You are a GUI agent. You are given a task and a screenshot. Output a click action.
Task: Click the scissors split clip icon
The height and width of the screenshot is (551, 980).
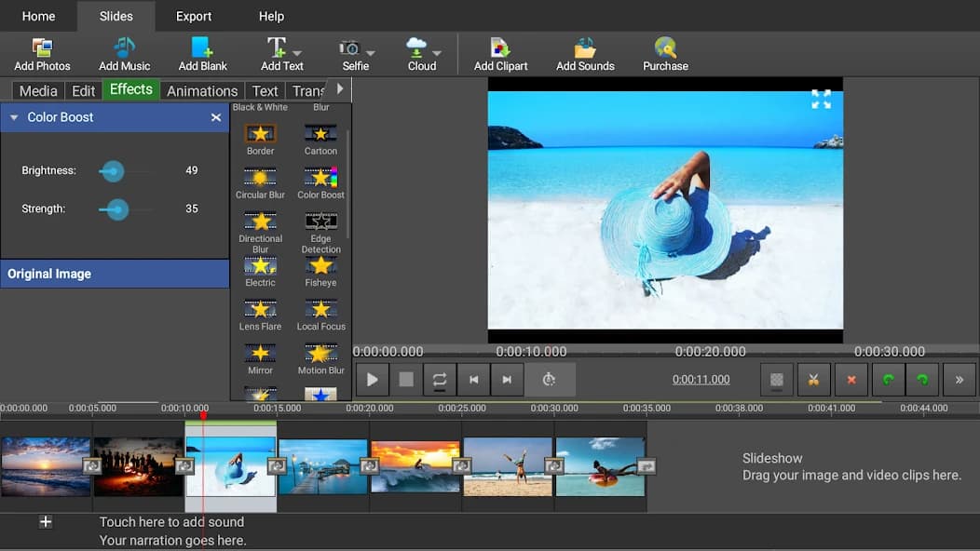813,380
